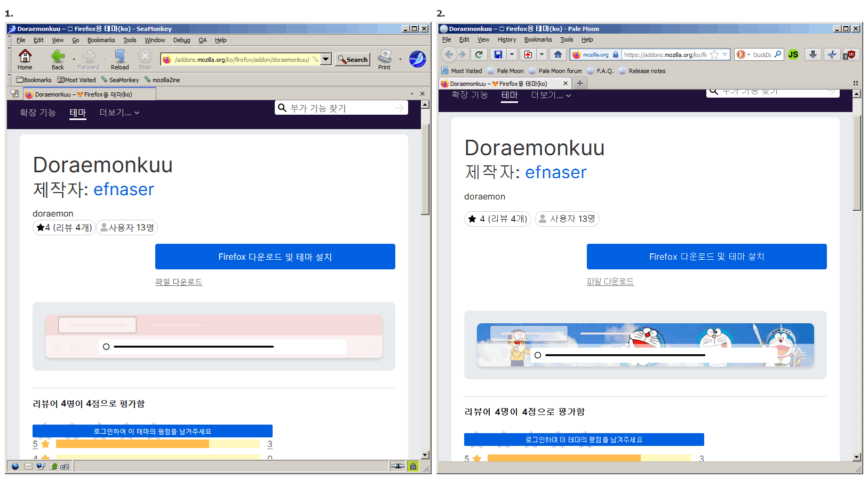
Task: Expand 더보기… menu in Pale Moon page
Action: (x=551, y=95)
